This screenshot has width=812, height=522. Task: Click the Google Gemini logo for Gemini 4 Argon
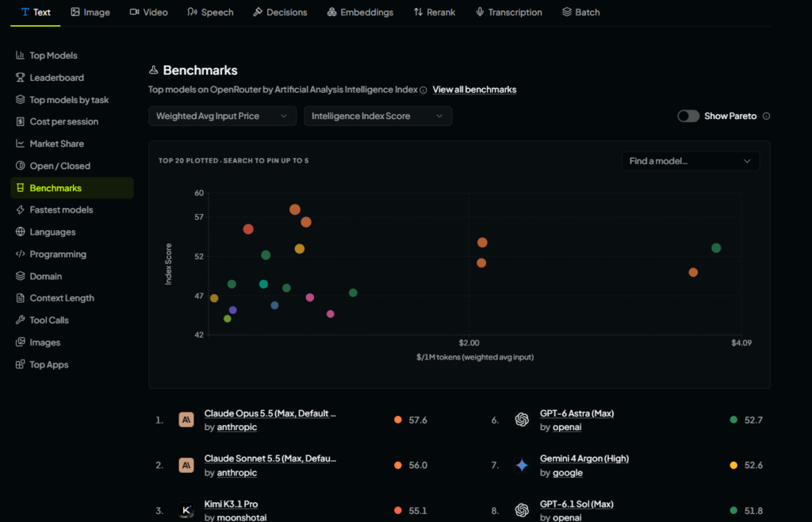[522, 465]
